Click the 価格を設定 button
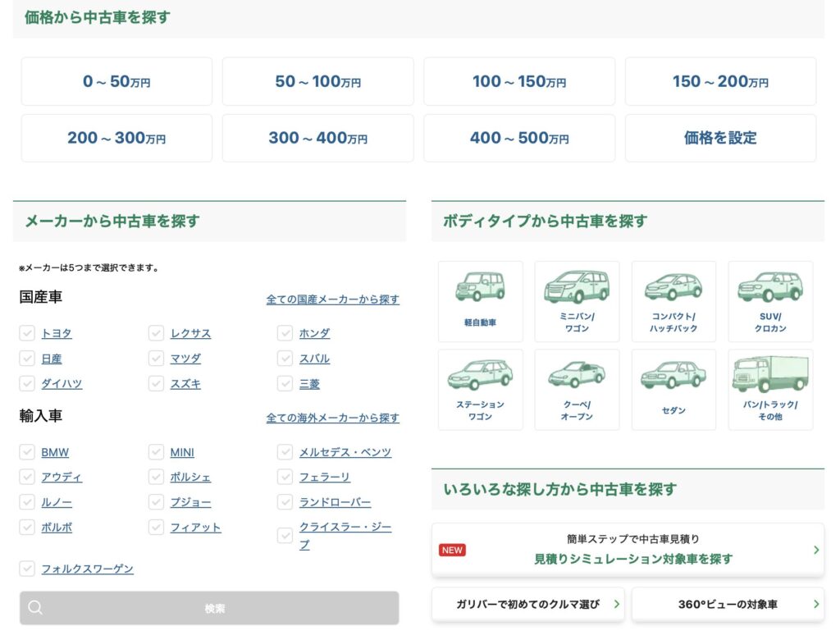The height and width of the screenshot is (640, 840). tap(720, 137)
